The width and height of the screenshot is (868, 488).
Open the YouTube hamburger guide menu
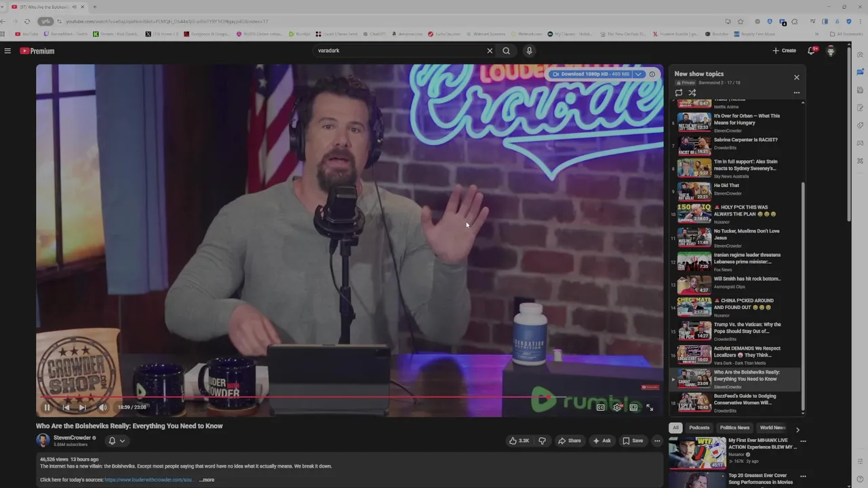click(x=7, y=51)
